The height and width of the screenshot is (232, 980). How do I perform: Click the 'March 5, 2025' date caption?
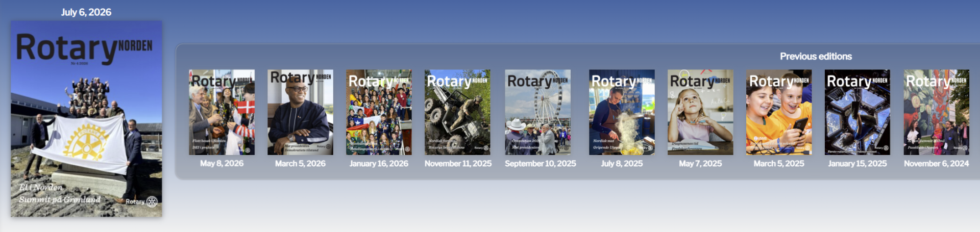pyautogui.click(x=779, y=164)
